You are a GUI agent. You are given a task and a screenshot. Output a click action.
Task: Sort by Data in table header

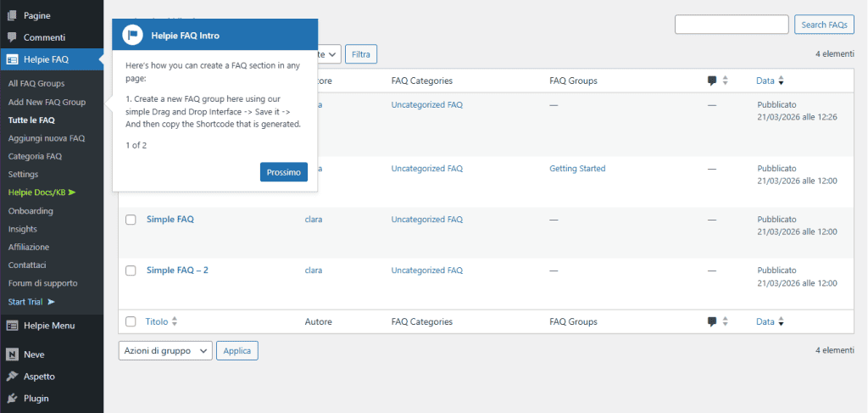click(770, 81)
